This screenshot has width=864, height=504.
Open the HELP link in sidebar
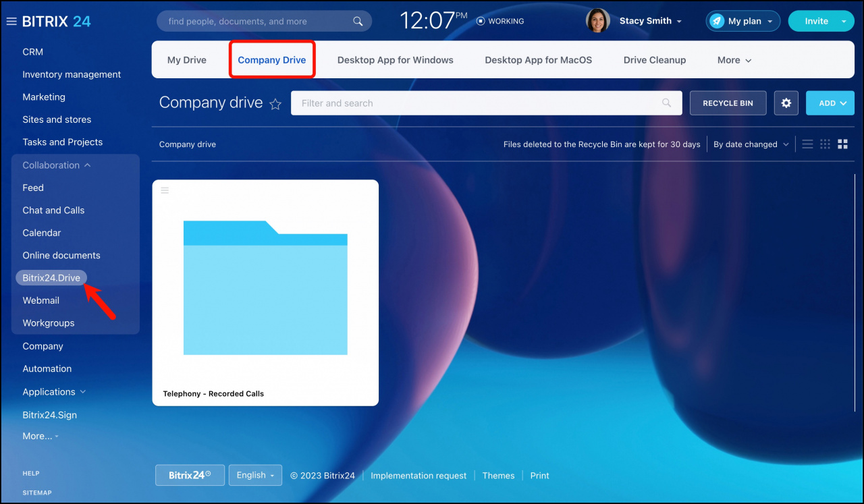[31, 474]
